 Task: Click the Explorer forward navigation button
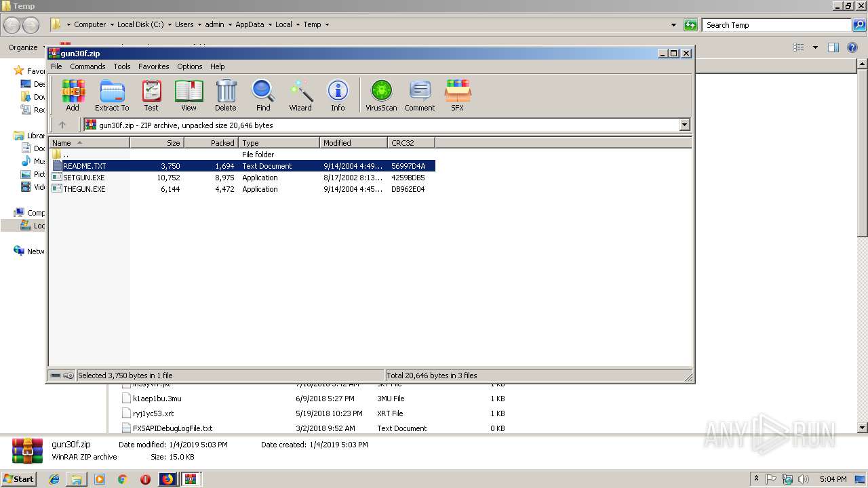click(x=31, y=25)
